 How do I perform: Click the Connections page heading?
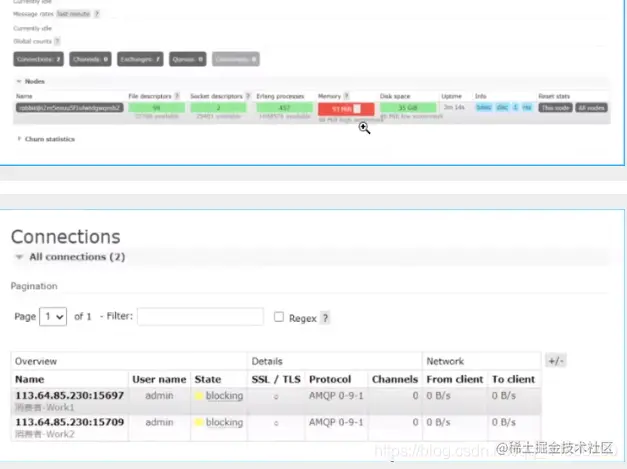[x=66, y=237]
